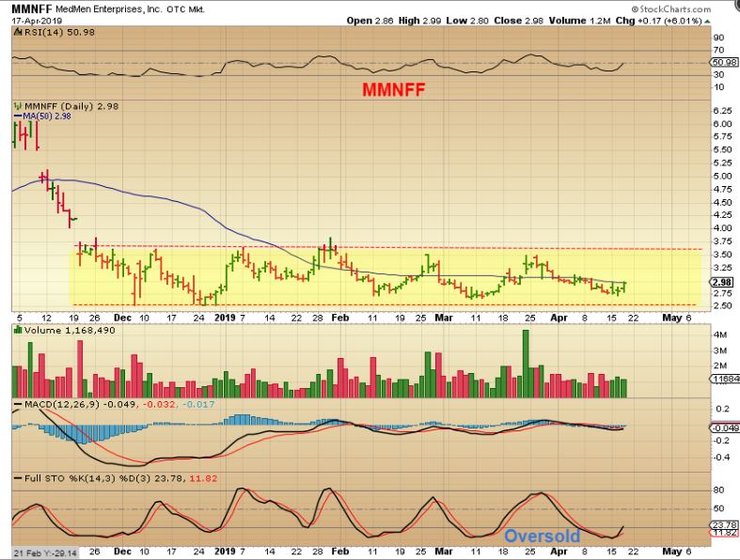
Task: Click the 30 RSI scale label
Action: 718,74
